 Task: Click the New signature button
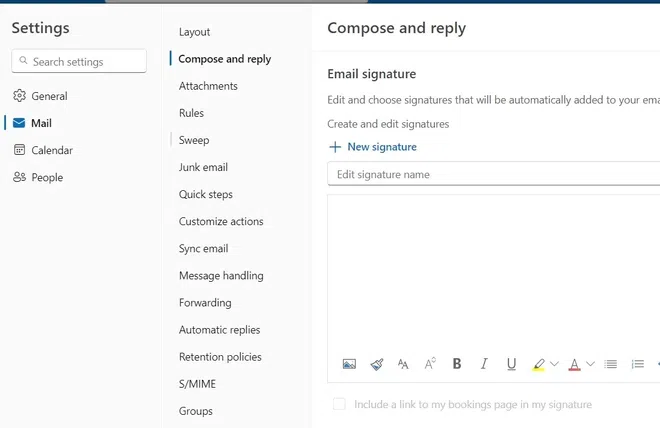tap(372, 147)
